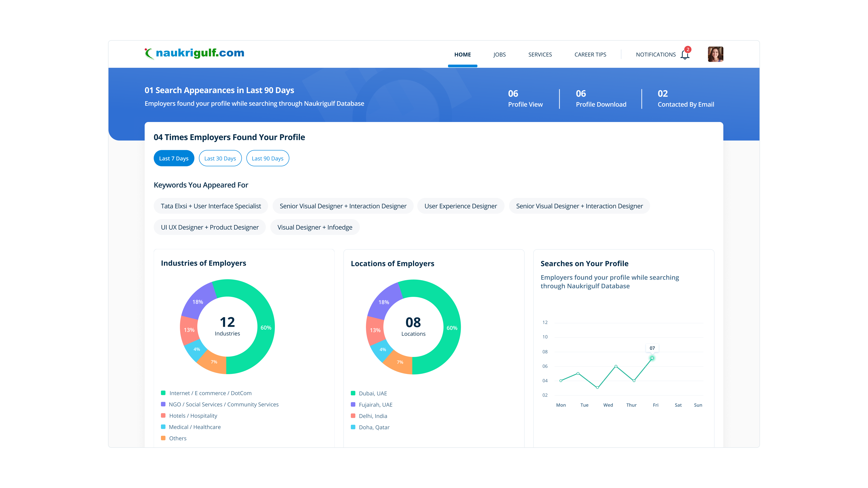The image size is (868, 488).
Task: Click the Monday data point on line chart
Action: coord(561,380)
